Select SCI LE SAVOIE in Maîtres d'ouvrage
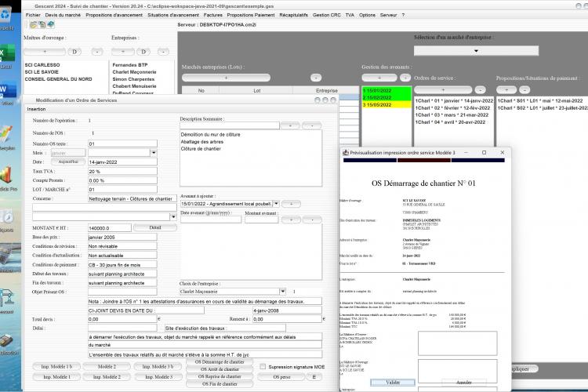This screenshot has width=588, height=392. (x=42, y=72)
